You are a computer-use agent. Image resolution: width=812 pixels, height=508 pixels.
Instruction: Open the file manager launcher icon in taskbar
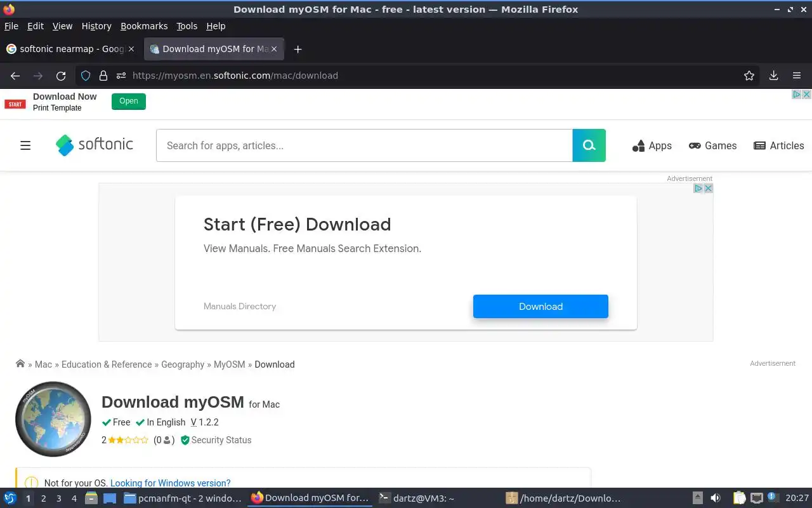pos(91,498)
